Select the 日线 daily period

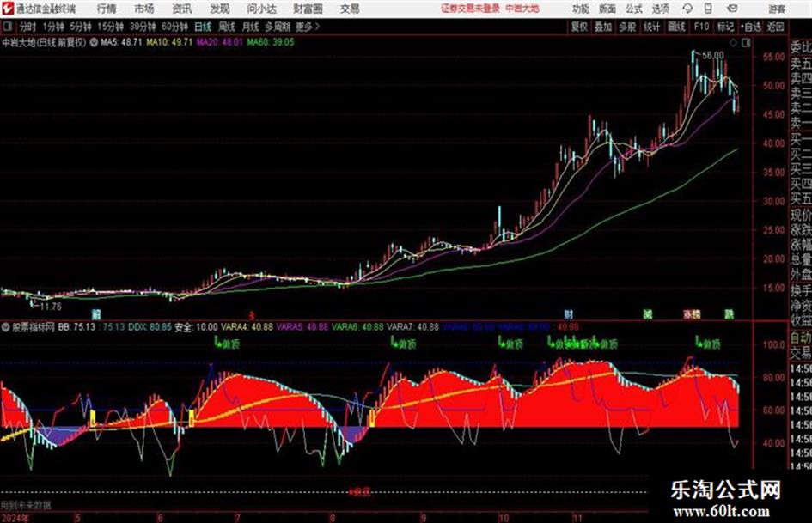[x=203, y=27]
